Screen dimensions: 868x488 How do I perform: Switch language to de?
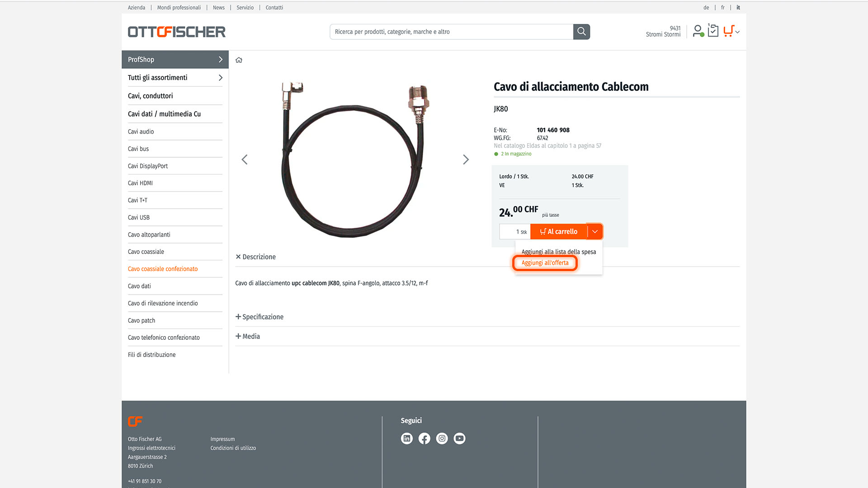(706, 7)
